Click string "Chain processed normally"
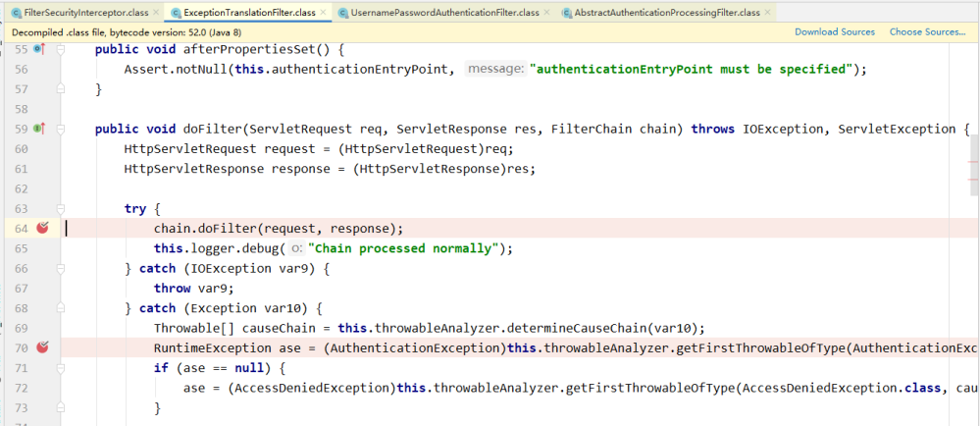 [405, 248]
